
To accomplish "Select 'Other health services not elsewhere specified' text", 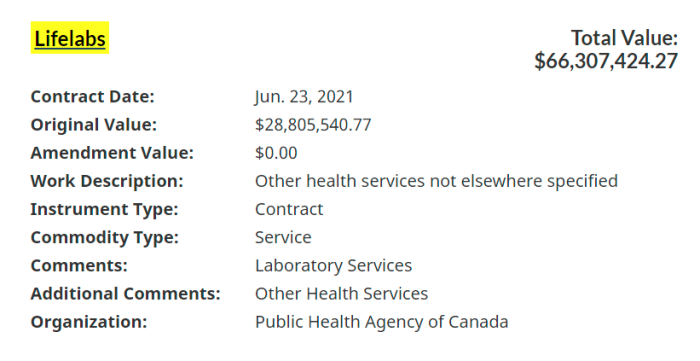I will (436, 181).
